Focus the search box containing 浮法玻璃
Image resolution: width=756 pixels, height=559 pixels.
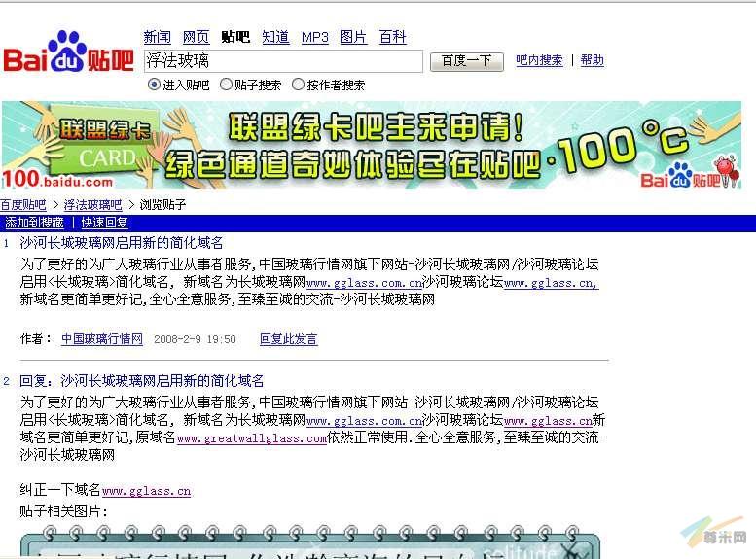[283, 61]
